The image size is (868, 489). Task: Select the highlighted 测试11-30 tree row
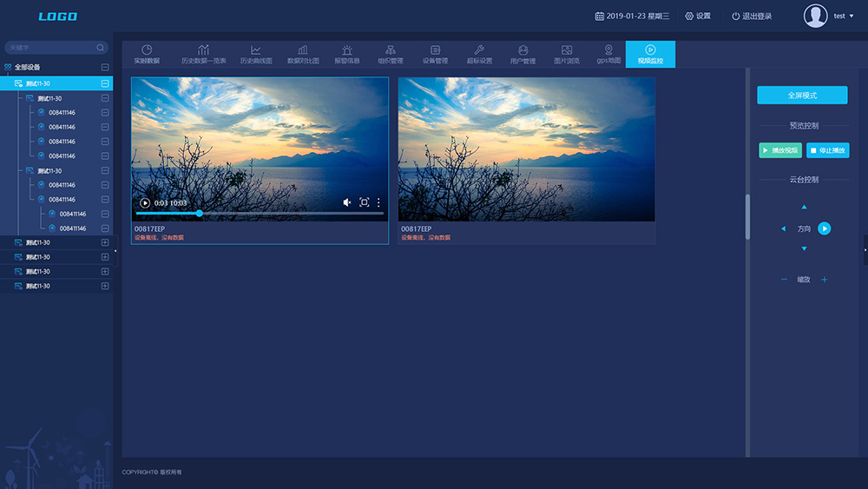click(x=56, y=83)
